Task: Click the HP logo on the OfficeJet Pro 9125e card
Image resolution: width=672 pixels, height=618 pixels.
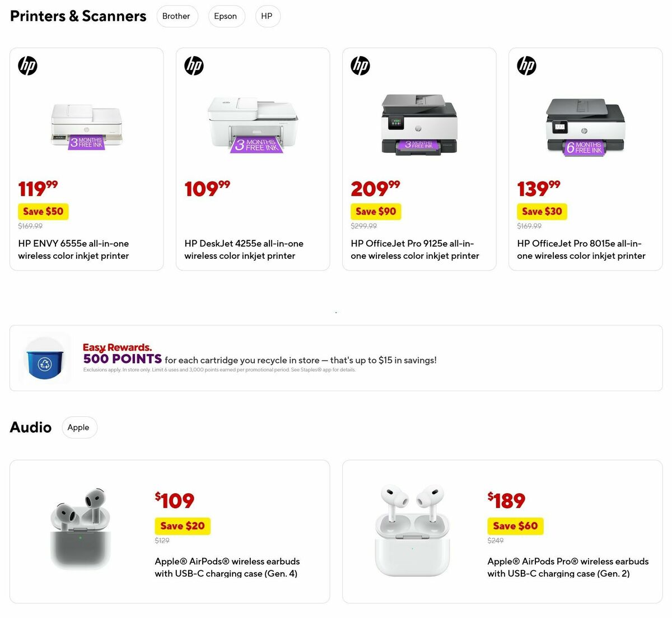Action: pyautogui.click(x=360, y=66)
